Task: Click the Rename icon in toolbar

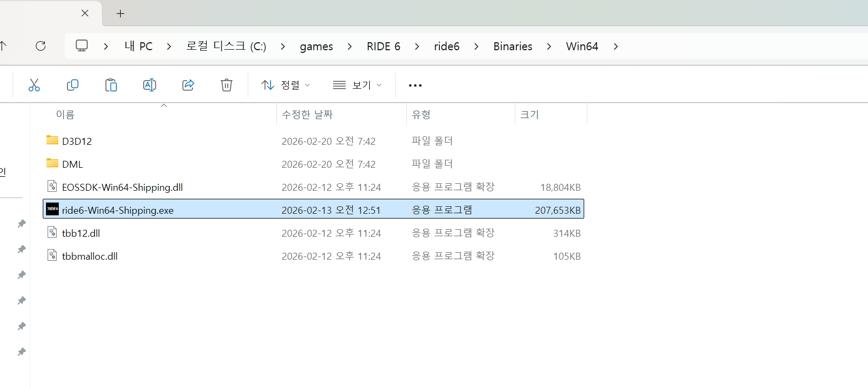Action: pos(150,85)
